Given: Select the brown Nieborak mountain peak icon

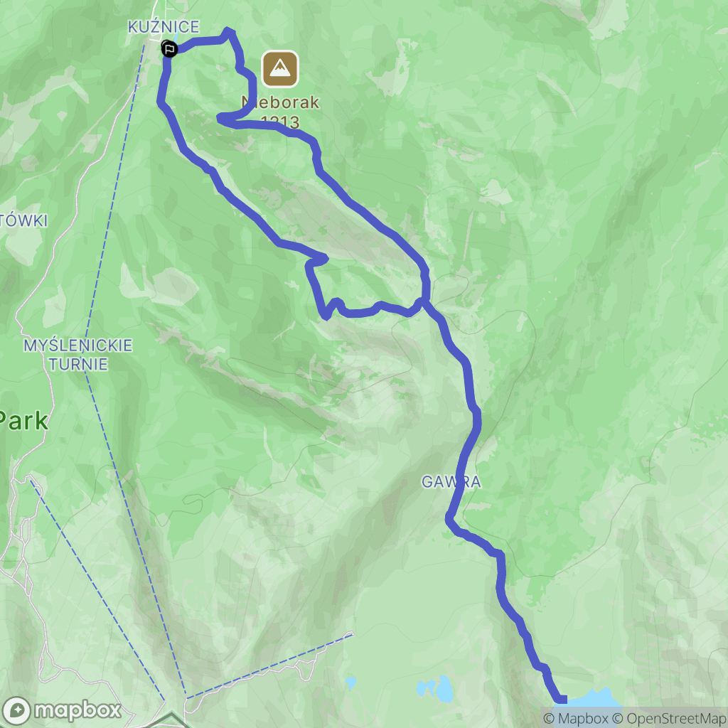Looking at the screenshot, I should (279, 69).
